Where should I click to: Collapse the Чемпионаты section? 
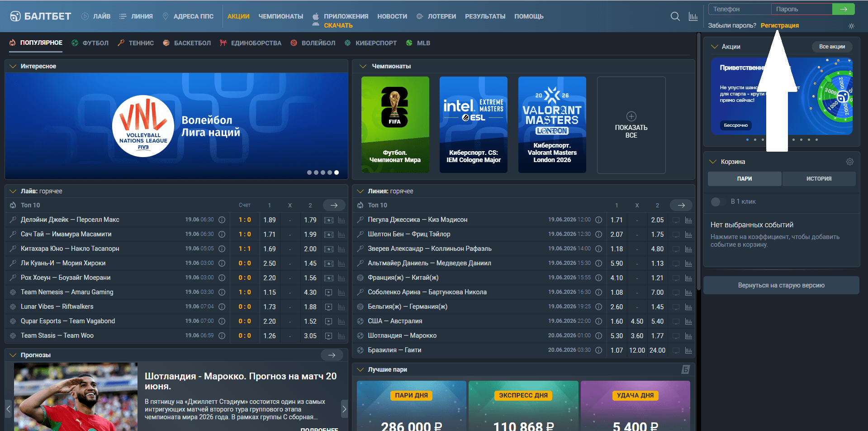[362, 67]
